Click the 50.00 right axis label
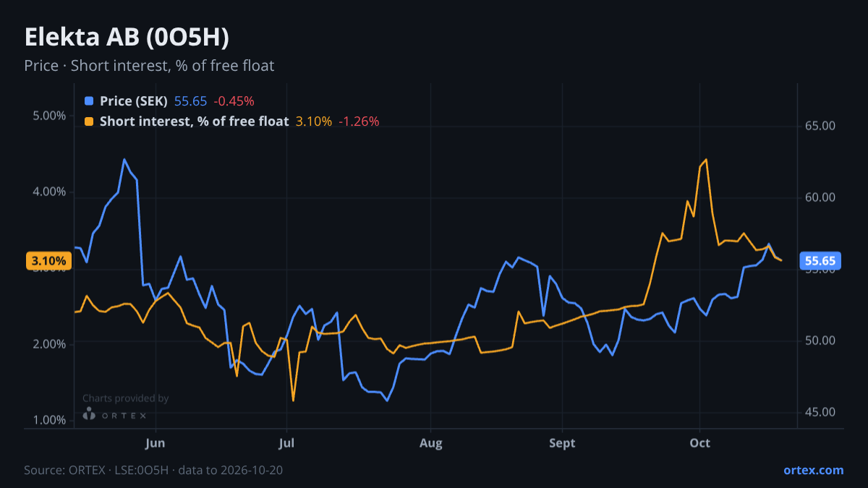The image size is (868, 488). (820, 341)
